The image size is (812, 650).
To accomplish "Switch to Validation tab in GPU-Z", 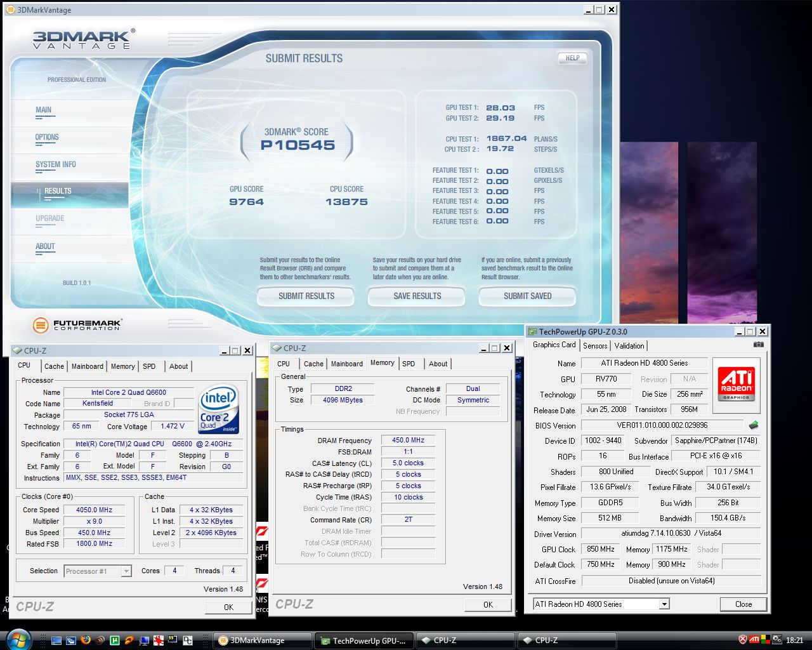I will point(629,346).
